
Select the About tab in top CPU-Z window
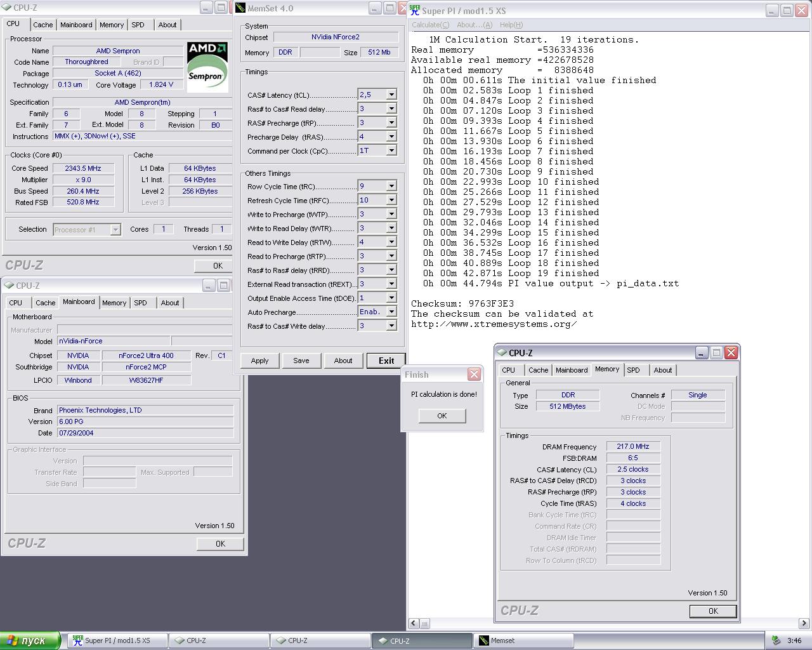tap(167, 25)
